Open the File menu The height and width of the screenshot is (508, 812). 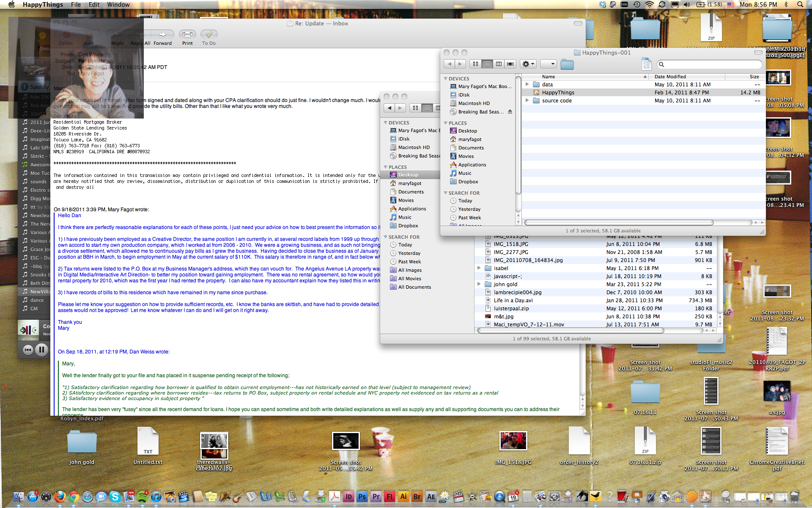coord(76,5)
